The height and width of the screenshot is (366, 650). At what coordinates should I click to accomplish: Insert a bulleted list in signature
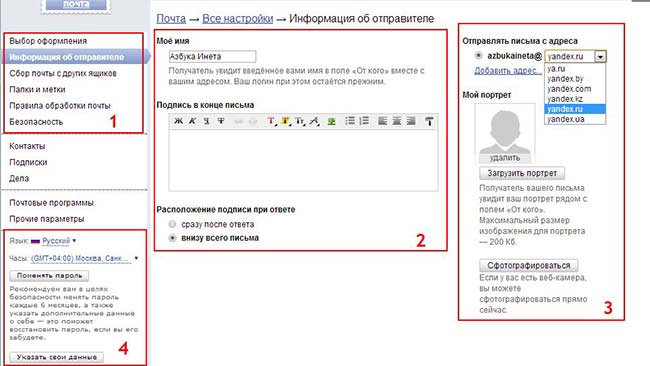[x=350, y=121]
